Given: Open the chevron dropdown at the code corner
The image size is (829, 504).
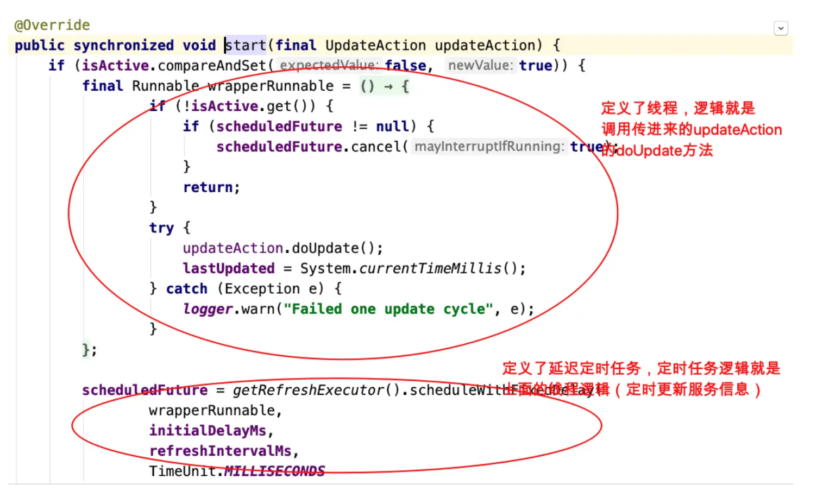Looking at the screenshot, I should click(x=781, y=28).
